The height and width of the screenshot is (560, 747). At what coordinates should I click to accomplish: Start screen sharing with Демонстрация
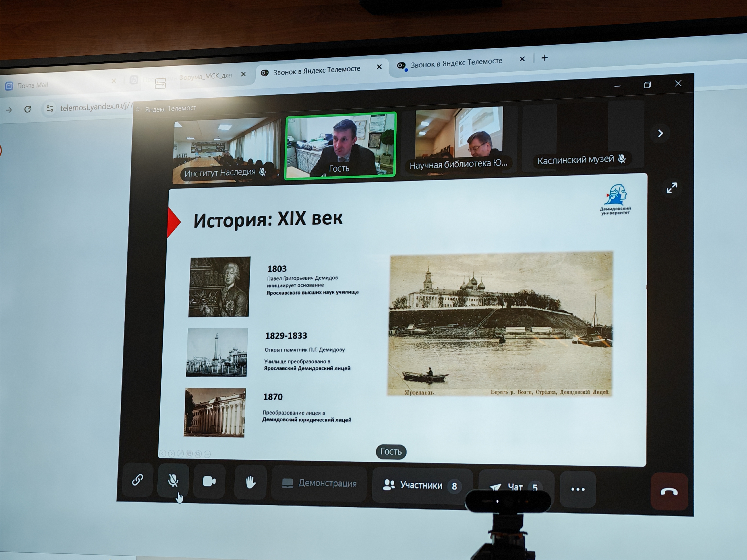(319, 484)
